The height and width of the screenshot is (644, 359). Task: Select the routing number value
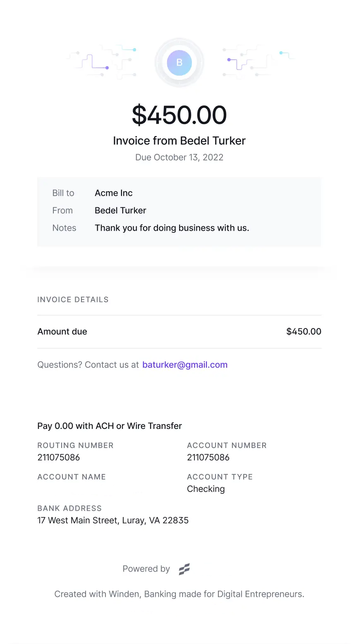(x=59, y=457)
